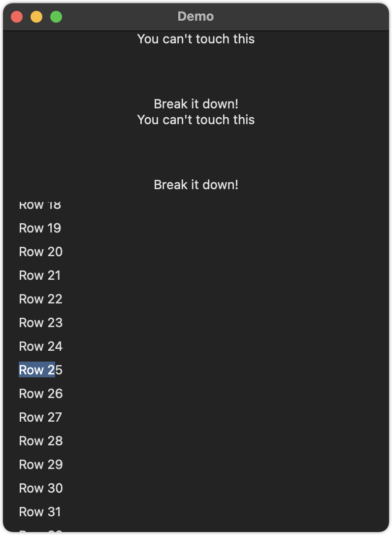Select Row 26
392x535 pixels.
[x=41, y=394]
